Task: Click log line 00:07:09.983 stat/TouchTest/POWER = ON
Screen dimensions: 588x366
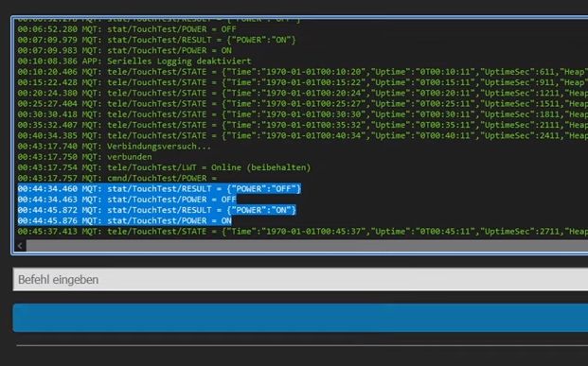Action: [x=124, y=50]
